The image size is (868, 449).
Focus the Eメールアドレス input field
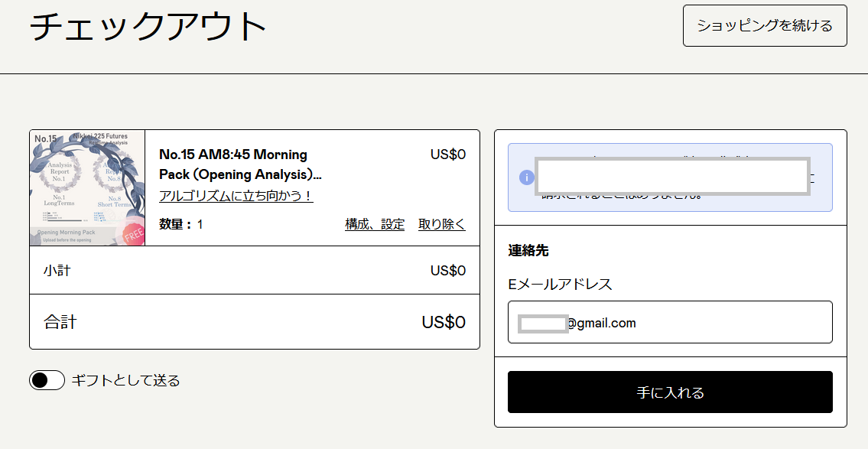[x=688, y=322]
